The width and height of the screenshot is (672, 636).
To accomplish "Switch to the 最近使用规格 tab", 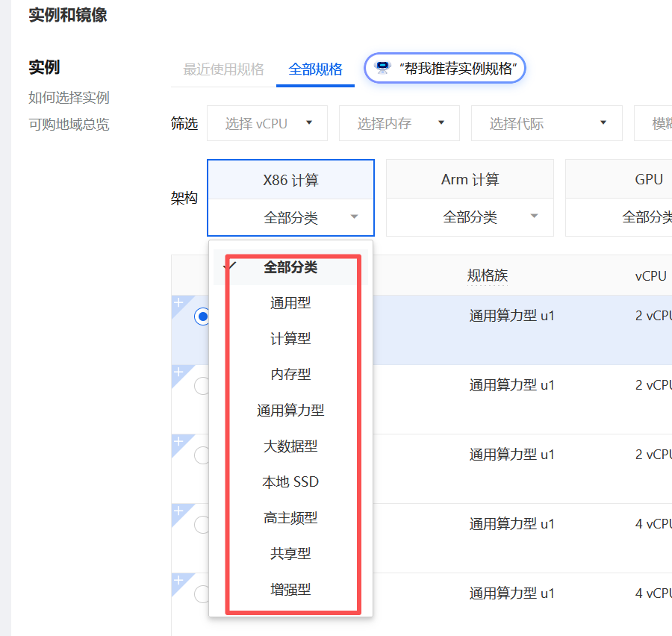I will (223, 69).
